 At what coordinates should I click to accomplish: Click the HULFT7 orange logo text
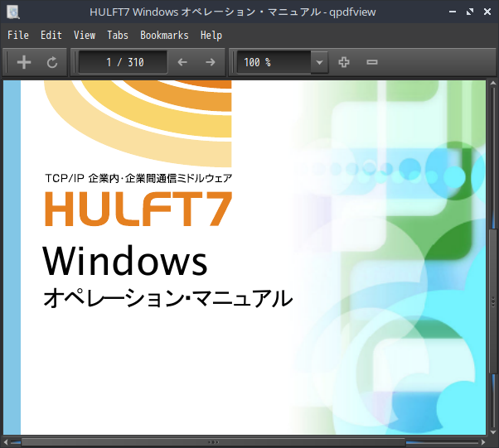click(138, 209)
